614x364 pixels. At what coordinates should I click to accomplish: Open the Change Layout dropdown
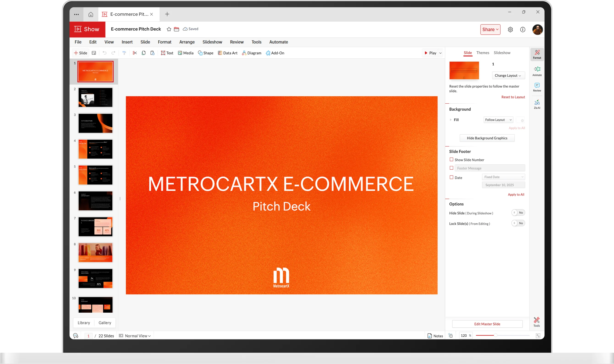tap(508, 76)
